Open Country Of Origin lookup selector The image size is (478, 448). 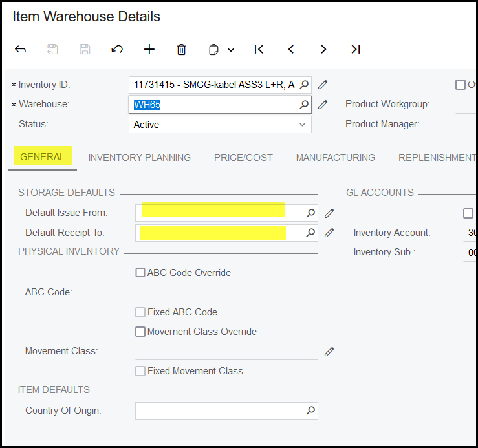point(310,411)
